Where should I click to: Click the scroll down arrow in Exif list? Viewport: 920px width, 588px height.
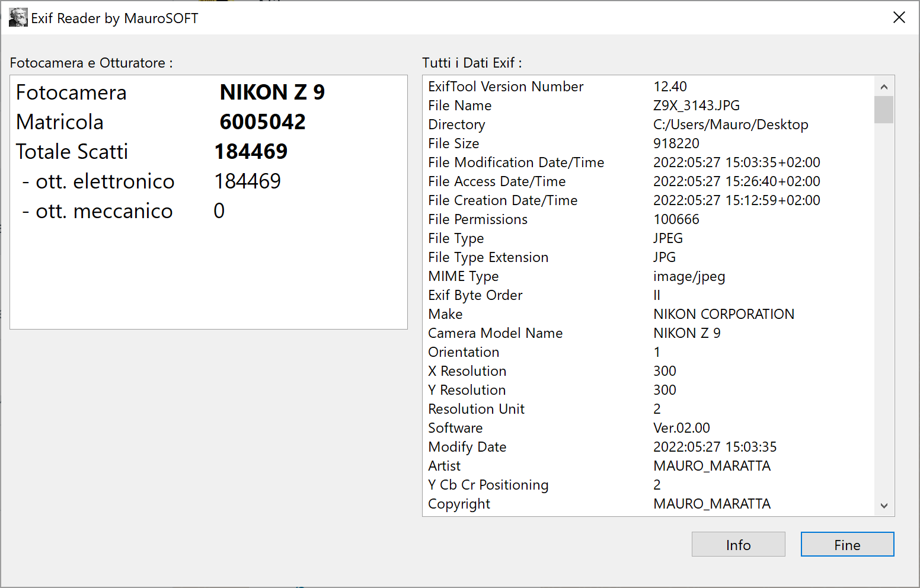(x=884, y=506)
